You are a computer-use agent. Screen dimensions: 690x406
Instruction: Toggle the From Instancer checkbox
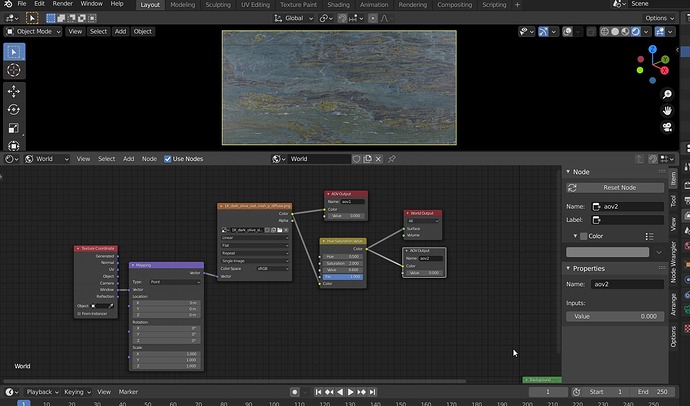point(79,314)
